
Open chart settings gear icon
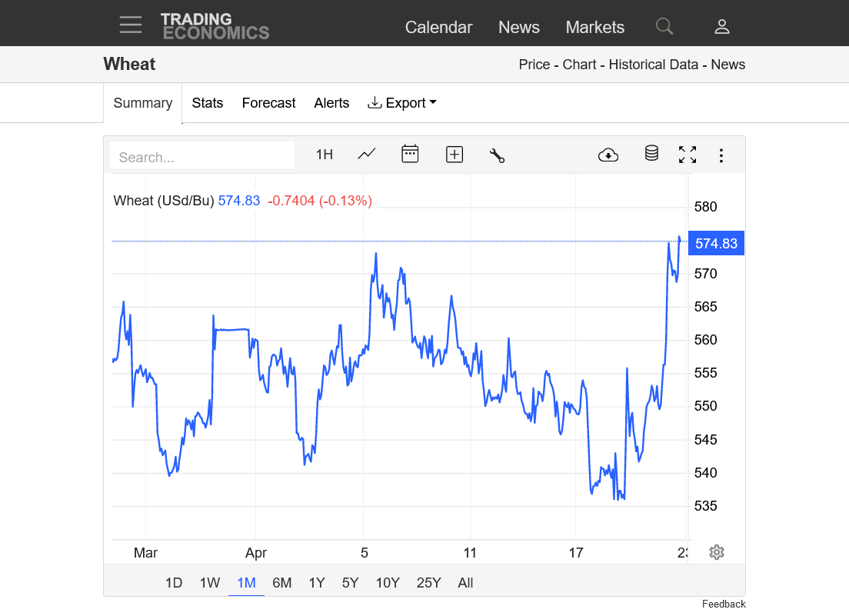717,552
